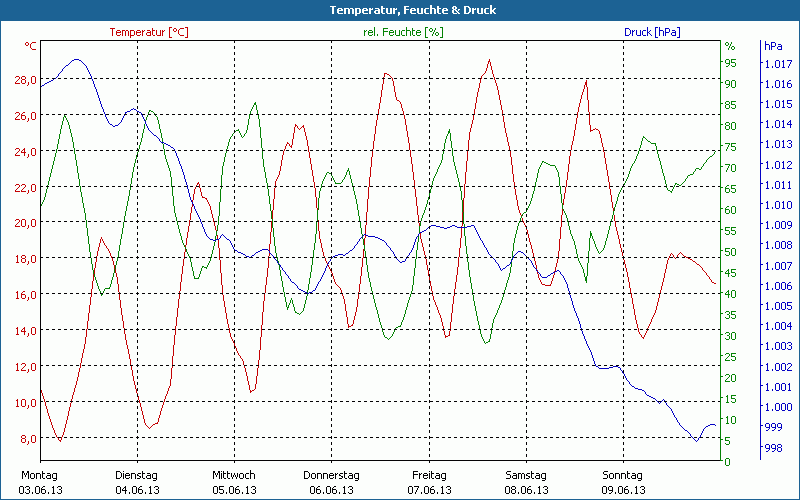Screen dimensions: 800x500
Task: Click the 20,0 temperature axis tick
Action: 25,223
